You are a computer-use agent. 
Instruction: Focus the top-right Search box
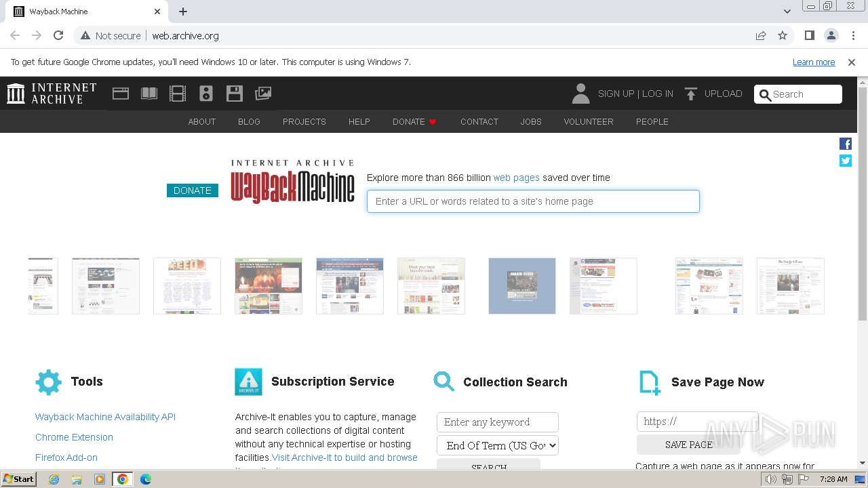pyautogui.click(x=798, y=94)
